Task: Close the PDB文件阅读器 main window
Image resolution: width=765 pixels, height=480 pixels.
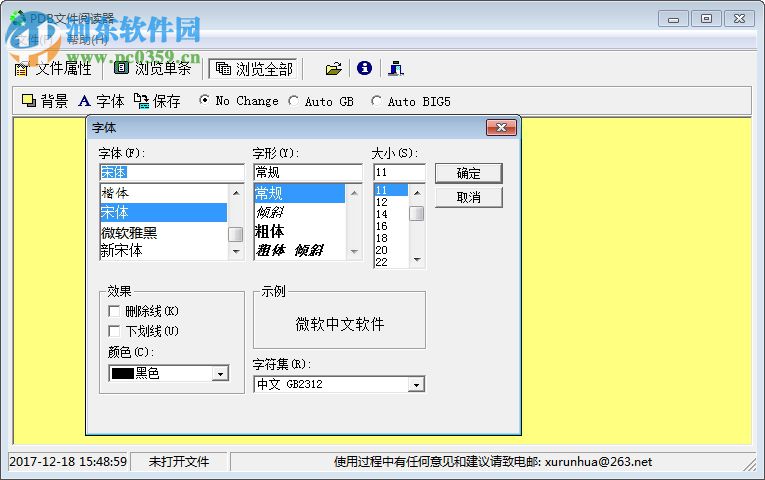Action: tap(739, 19)
